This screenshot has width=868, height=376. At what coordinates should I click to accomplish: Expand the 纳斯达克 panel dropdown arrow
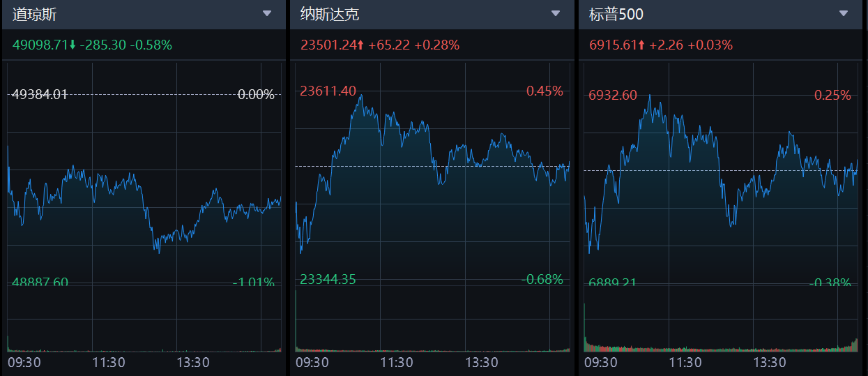coord(556,13)
